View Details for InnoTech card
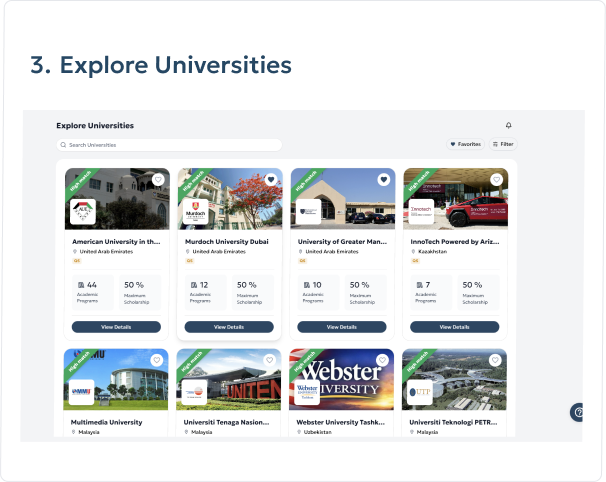The image size is (606, 482). tap(454, 327)
